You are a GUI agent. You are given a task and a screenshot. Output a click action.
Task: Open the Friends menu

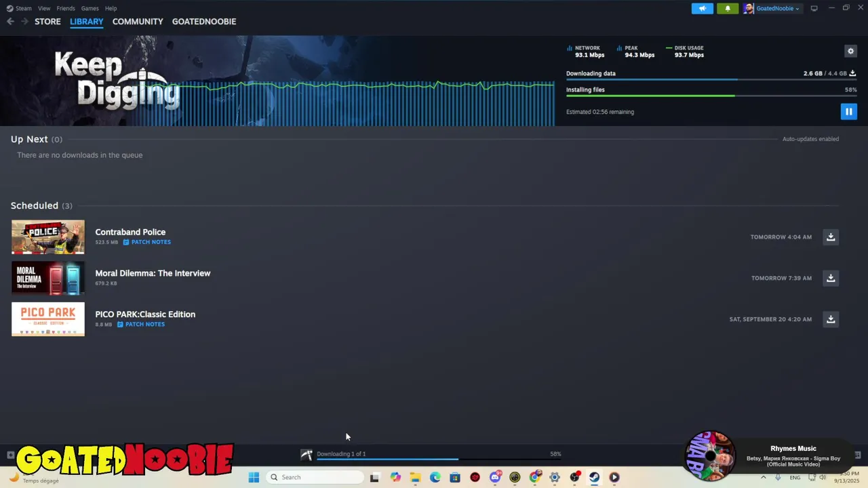pyautogui.click(x=66, y=8)
